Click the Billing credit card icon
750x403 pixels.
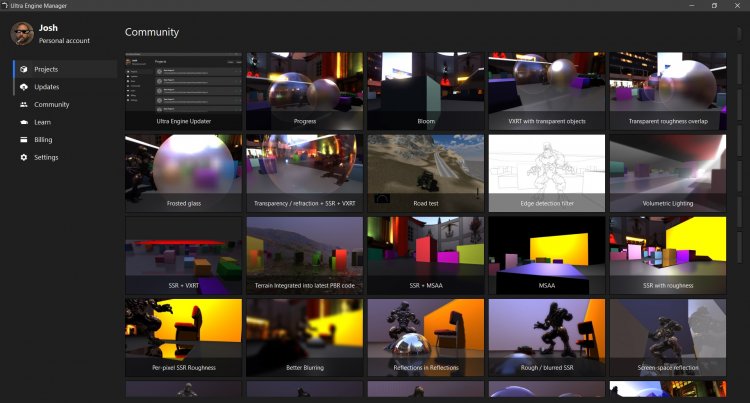23,140
